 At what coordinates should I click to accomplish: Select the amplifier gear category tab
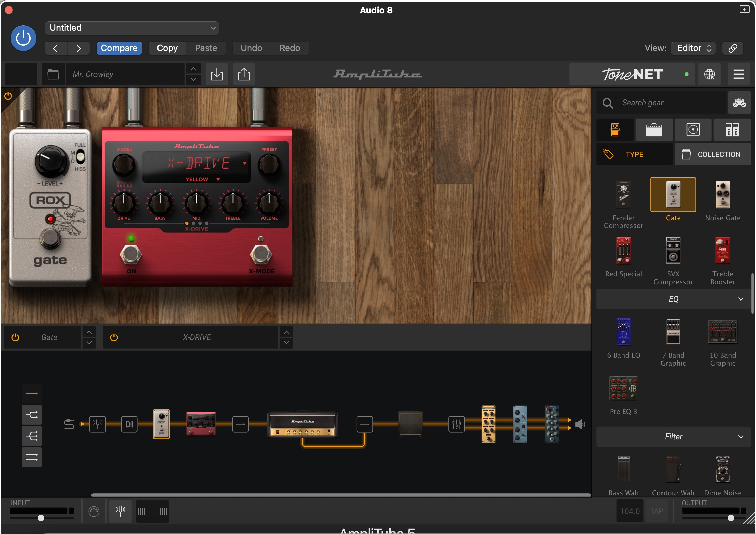click(x=654, y=130)
